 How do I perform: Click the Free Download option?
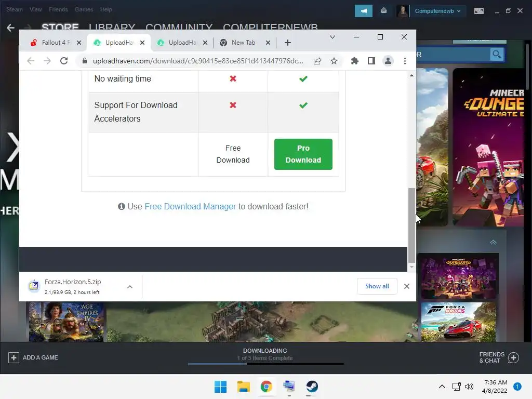(x=233, y=154)
